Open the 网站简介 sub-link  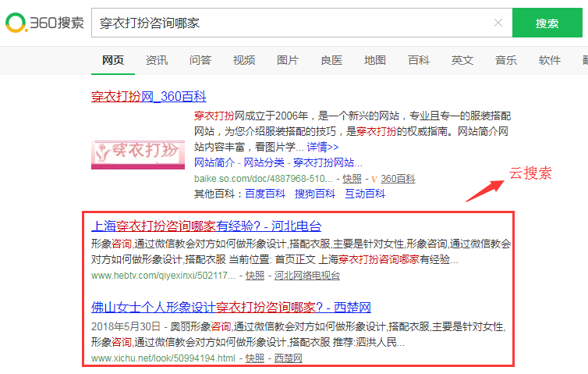pos(214,162)
